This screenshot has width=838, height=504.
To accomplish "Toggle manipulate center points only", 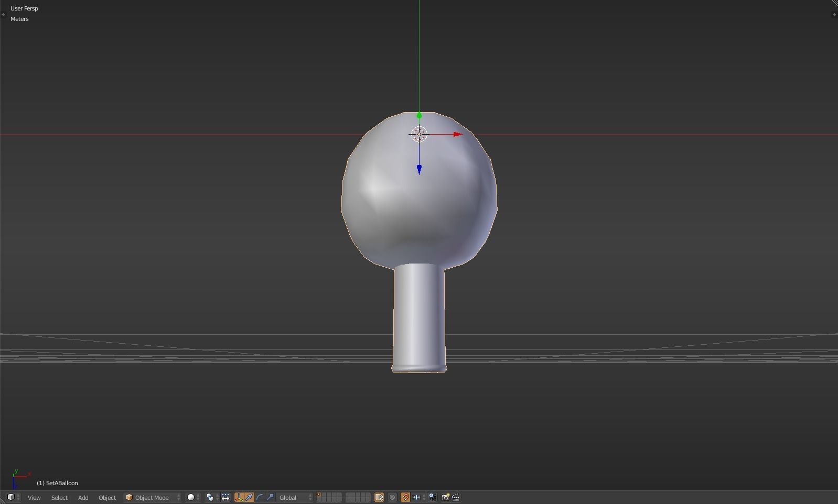I will pos(225,497).
